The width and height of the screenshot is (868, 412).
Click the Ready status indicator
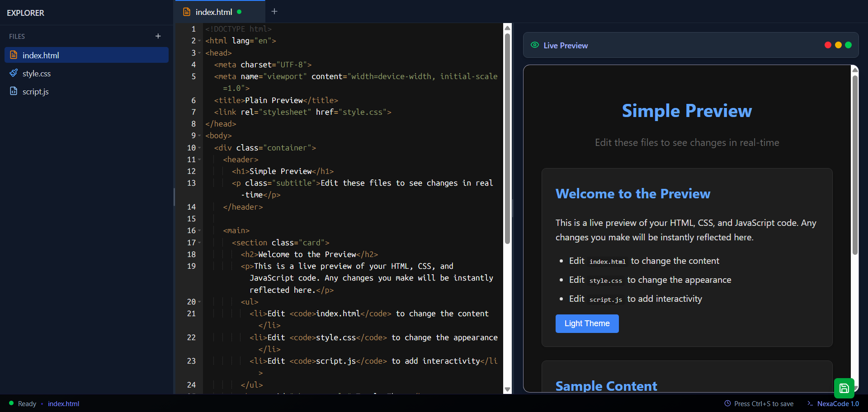pos(23,403)
